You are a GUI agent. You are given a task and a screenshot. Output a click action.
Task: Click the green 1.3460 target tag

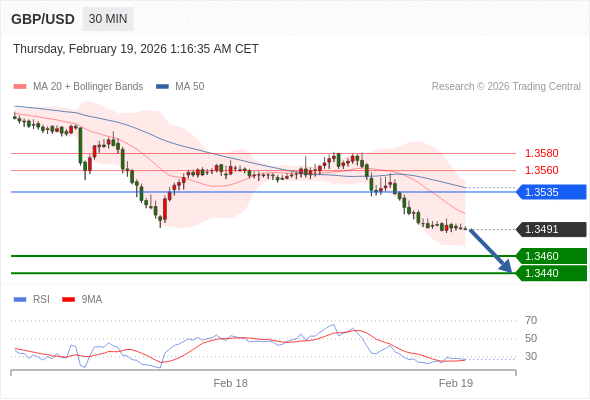552,256
